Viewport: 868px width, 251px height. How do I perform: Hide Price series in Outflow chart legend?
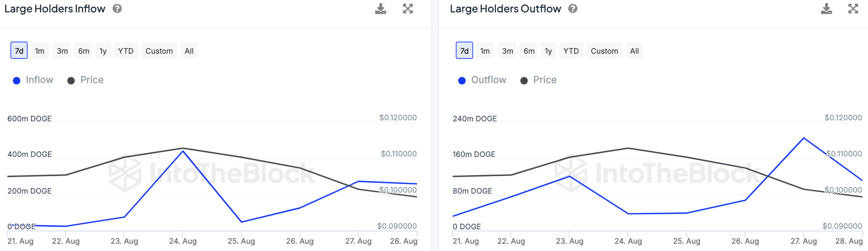(x=539, y=80)
